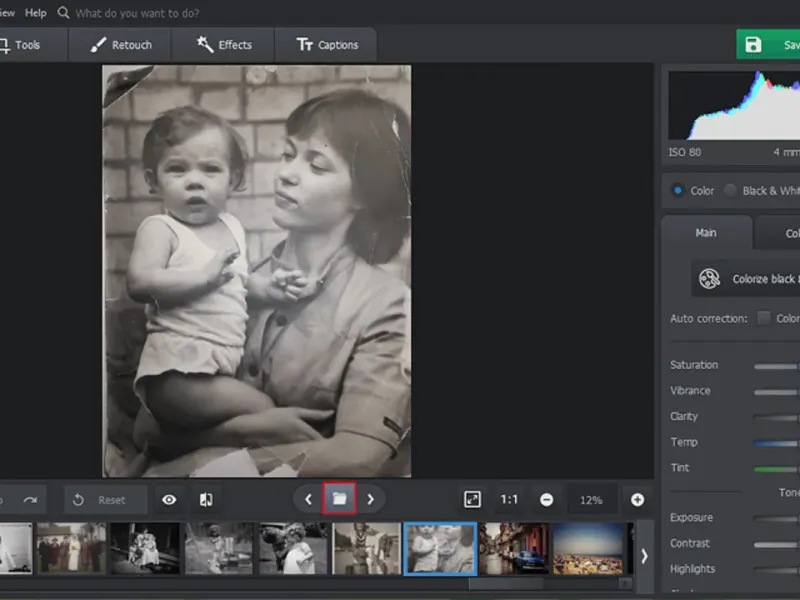The height and width of the screenshot is (600, 800).
Task: Click the Reset button
Action: tap(105, 499)
